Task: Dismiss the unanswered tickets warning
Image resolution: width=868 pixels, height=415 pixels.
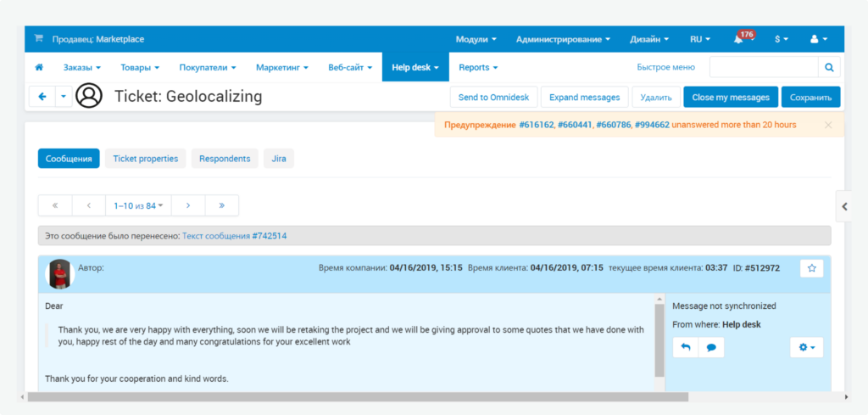Action: point(828,125)
